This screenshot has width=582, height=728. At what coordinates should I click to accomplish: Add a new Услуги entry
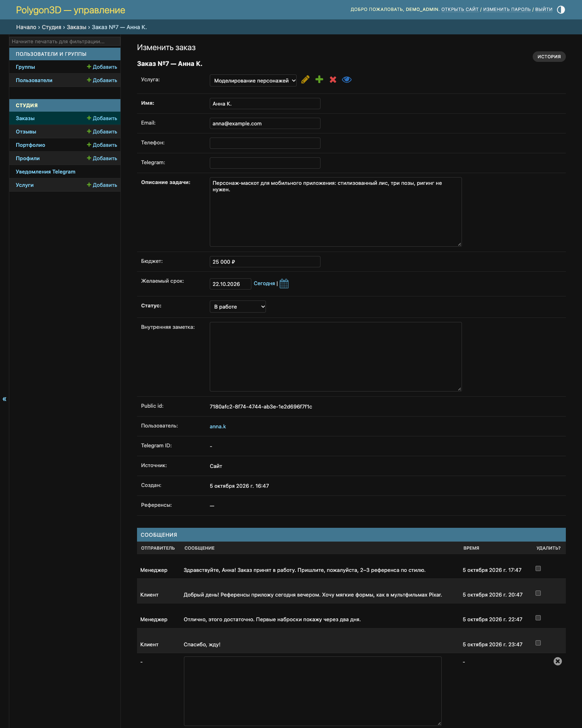(x=102, y=185)
